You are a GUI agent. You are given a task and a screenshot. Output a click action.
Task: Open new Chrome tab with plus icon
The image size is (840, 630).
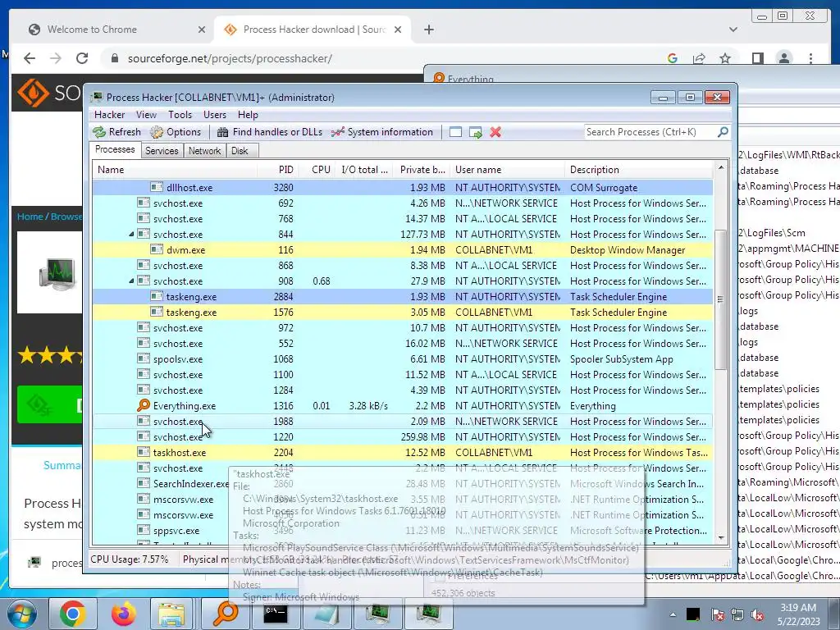coord(428,30)
